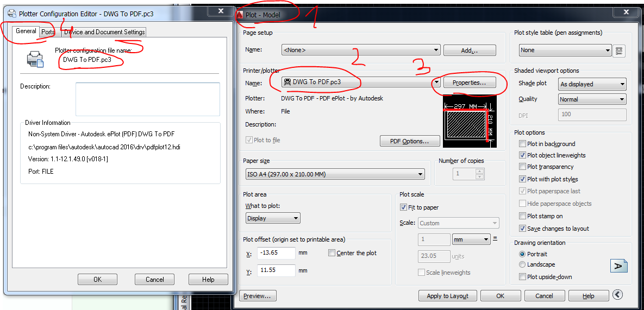Click Apply to Layout button
The image size is (644, 310).
447,296
